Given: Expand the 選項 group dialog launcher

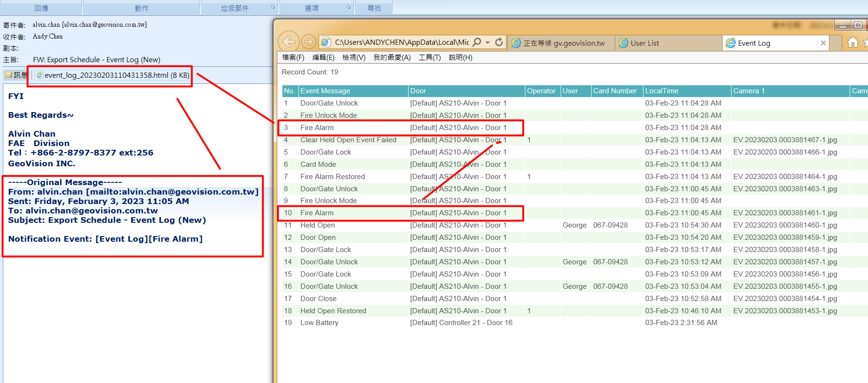Looking at the screenshot, I should tap(349, 8).
